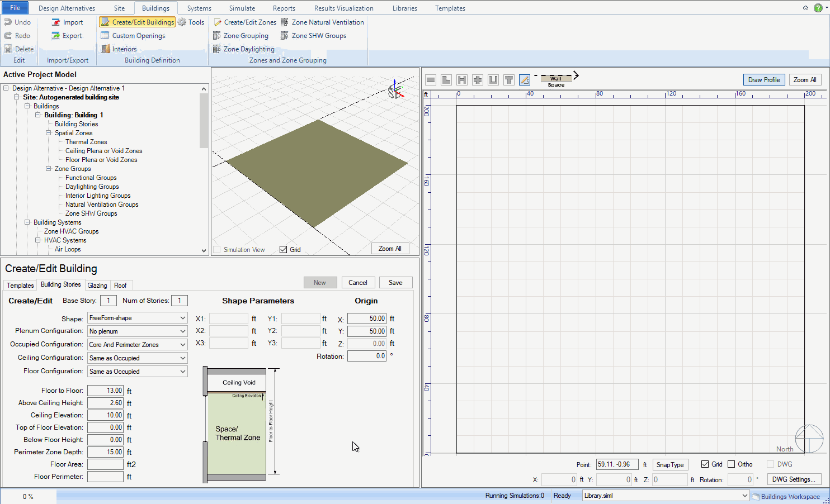The image size is (830, 504).
Task: Collapse the Zone Groups tree node
Action: coord(49,169)
